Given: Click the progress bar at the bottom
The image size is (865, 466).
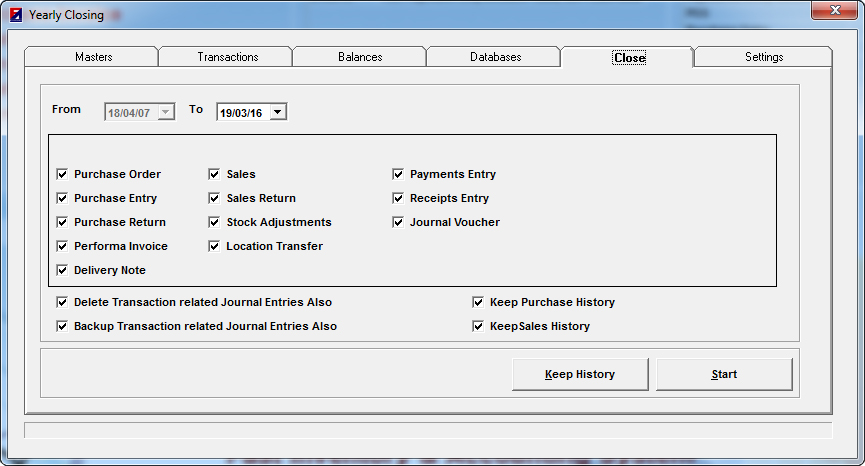Looking at the screenshot, I should click(x=428, y=430).
